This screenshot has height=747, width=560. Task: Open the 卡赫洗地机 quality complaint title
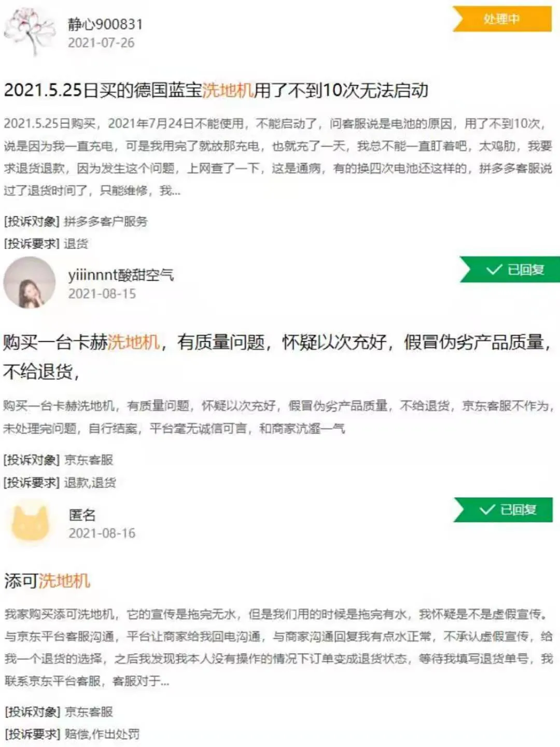click(277, 356)
